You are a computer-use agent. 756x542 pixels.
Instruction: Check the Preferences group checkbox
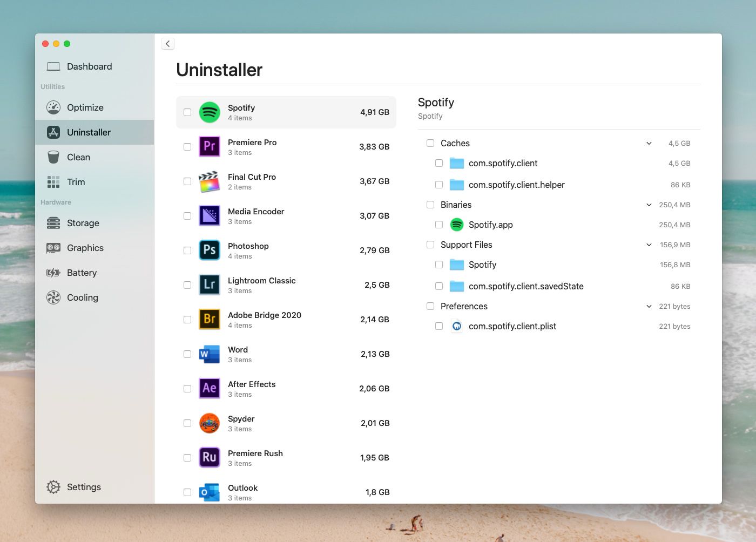(430, 306)
